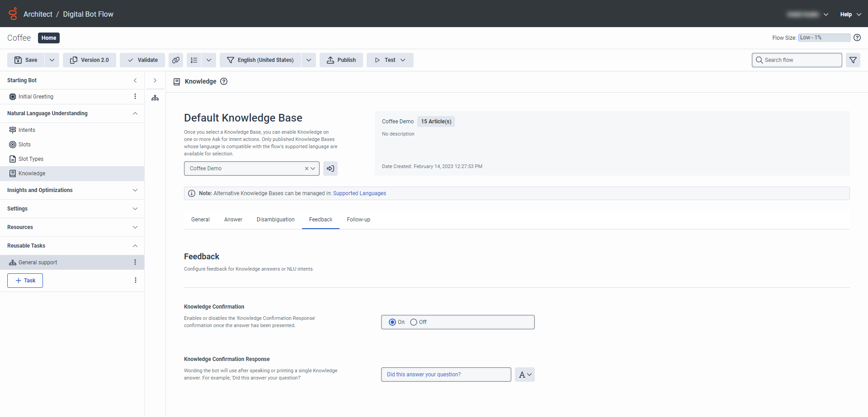This screenshot has width=868, height=417.
Task: Switch to the Disambiguation tab
Action: tap(275, 220)
